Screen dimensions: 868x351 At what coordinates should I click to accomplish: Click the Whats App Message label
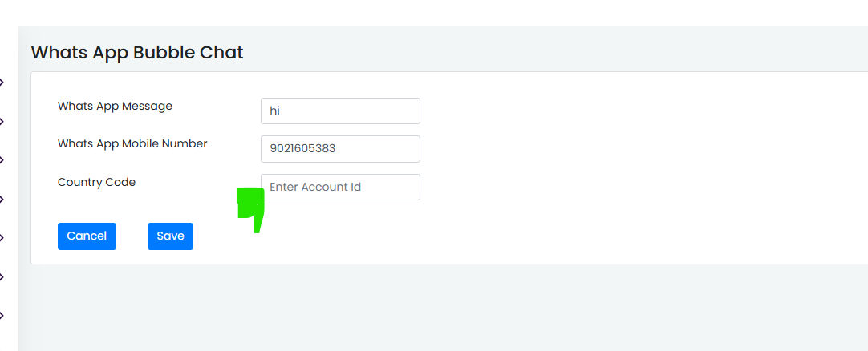pos(116,106)
